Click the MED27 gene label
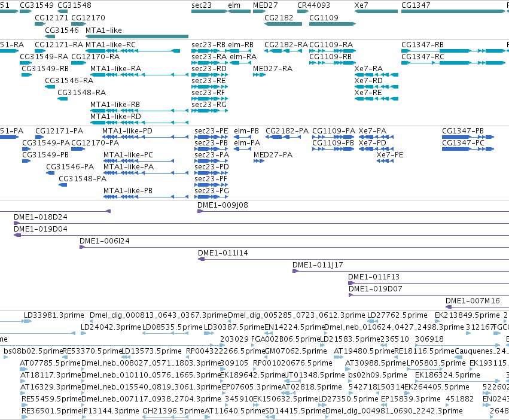509x420 pixels. pyautogui.click(x=265, y=5)
